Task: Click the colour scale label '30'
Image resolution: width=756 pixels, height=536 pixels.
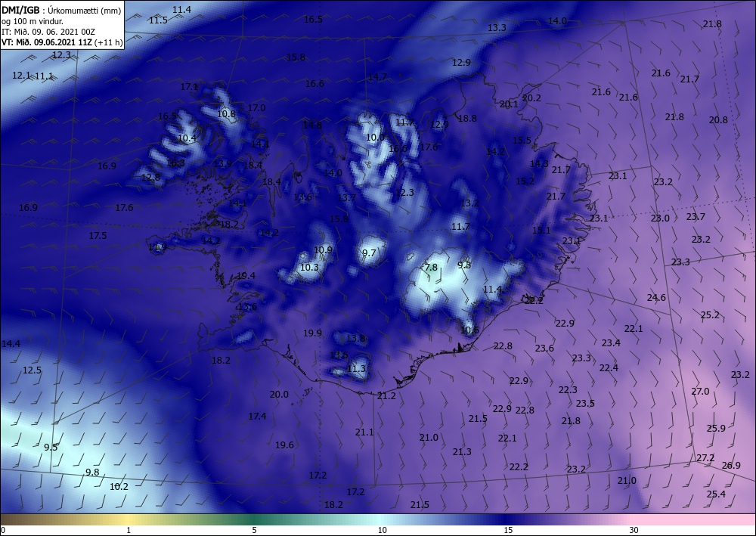Action: coord(634,530)
